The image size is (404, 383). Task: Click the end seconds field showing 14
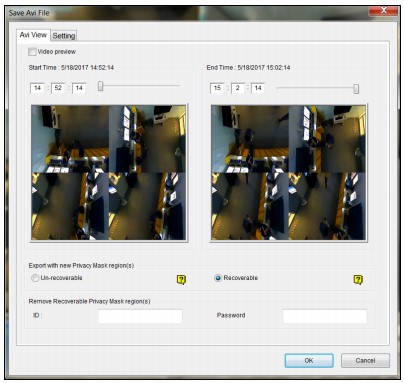pyautogui.click(x=258, y=88)
